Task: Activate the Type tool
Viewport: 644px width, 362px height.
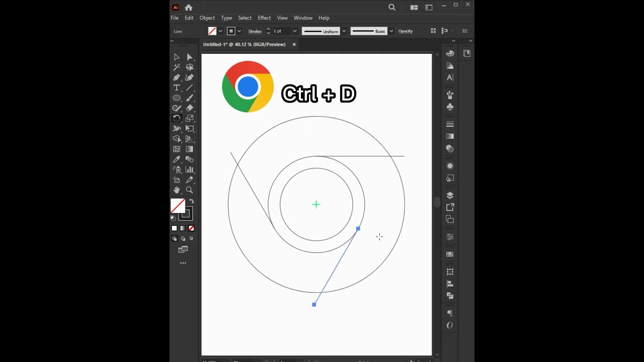Action: 177,87
